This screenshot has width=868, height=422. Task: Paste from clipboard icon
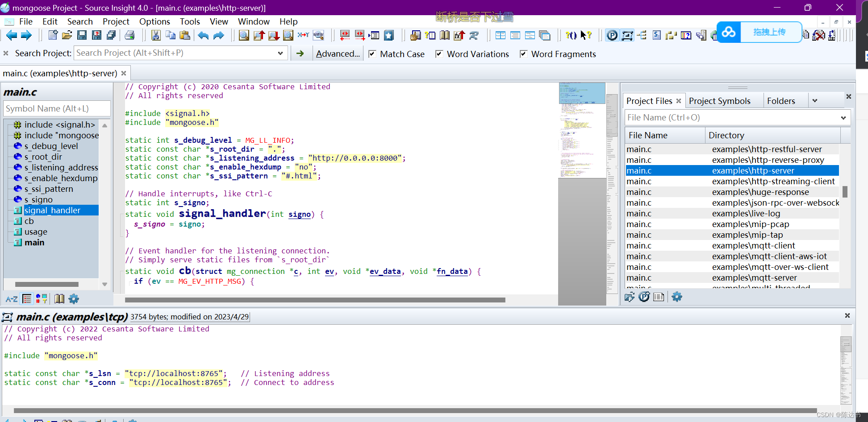click(x=185, y=35)
